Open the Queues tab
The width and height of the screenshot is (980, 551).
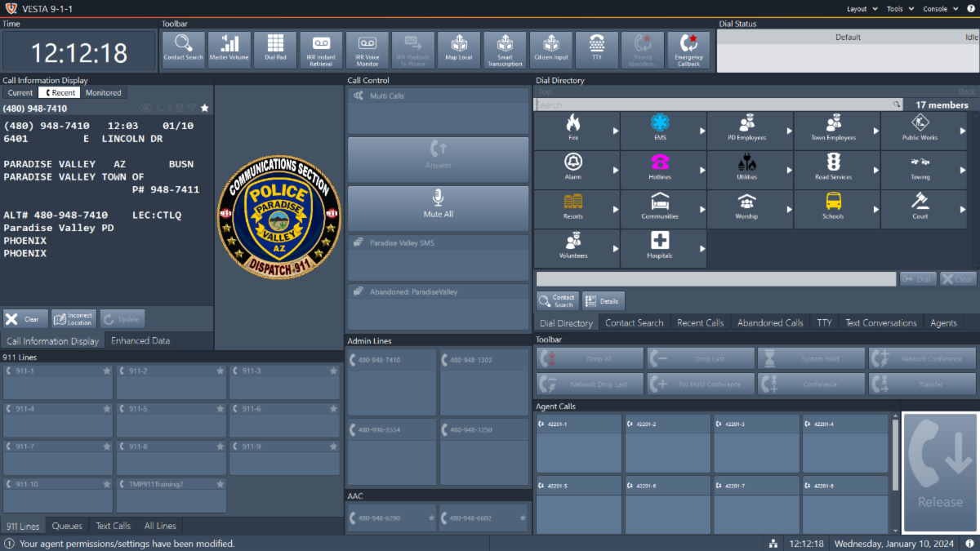(x=67, y=526)
